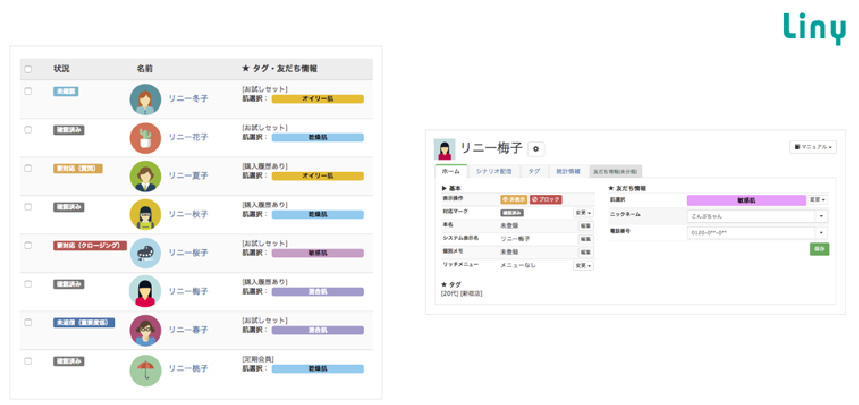Open the 変更 dropdown beside the 敏感肌 bar

click(818, 201)
